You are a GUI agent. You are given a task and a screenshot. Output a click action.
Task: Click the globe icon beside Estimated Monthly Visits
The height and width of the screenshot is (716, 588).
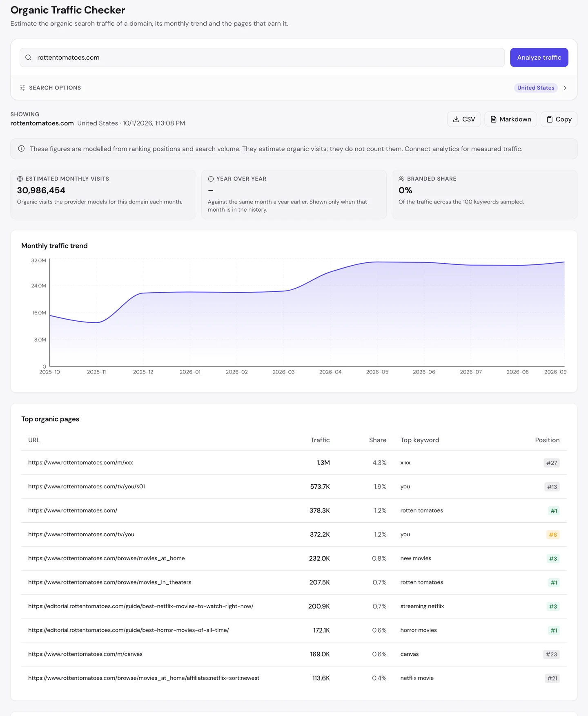click(x=20, y=179)
